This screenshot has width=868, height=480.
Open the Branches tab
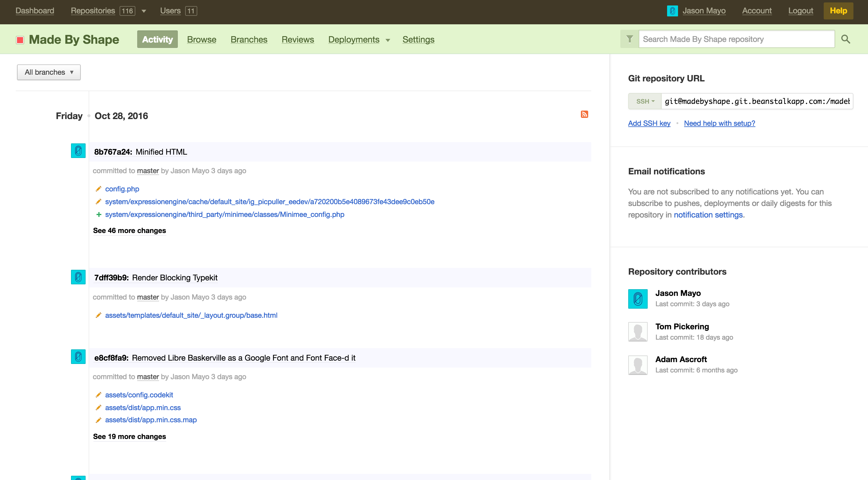pos(249,39)
